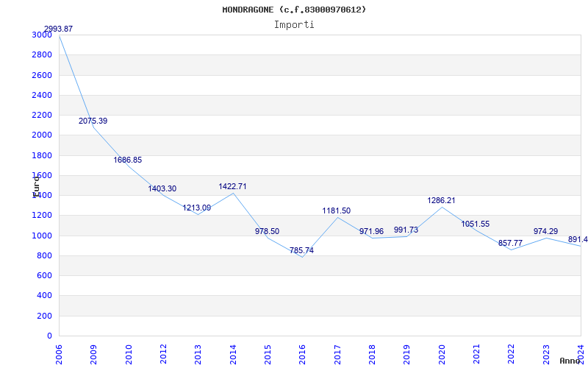The width and height of the screenshot is (588, 368).
Task: Click the y-axis value 600
Action: point(44,275)
